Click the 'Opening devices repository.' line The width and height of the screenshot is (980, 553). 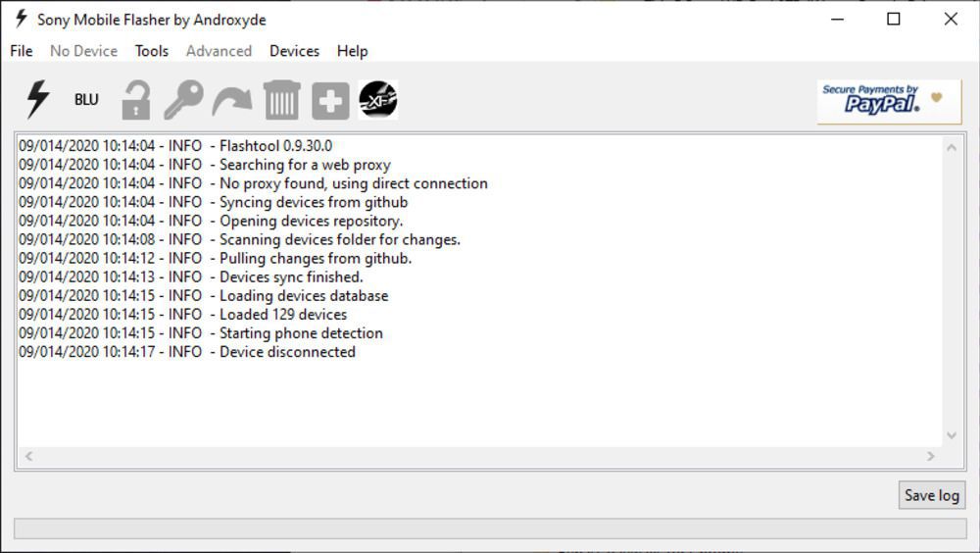coord(211,221)
